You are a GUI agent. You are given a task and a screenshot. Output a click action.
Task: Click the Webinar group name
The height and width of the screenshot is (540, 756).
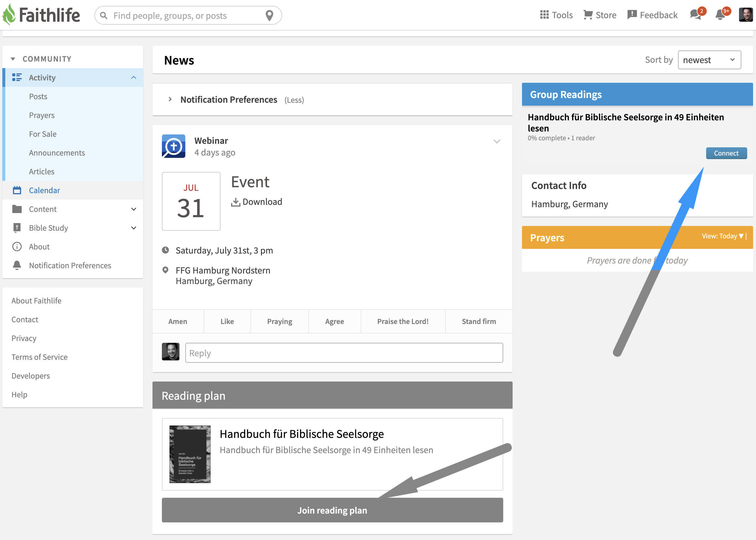[x=211, y=141]
